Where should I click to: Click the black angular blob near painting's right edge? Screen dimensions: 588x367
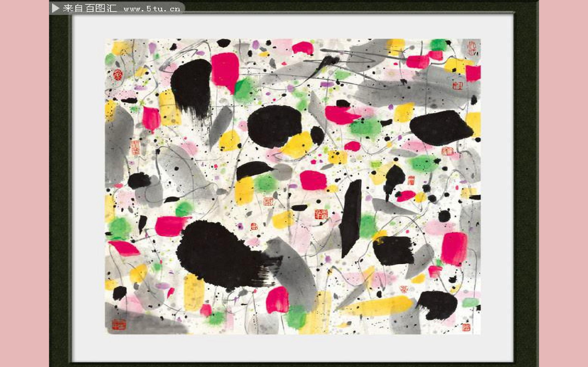pos(441,128)
